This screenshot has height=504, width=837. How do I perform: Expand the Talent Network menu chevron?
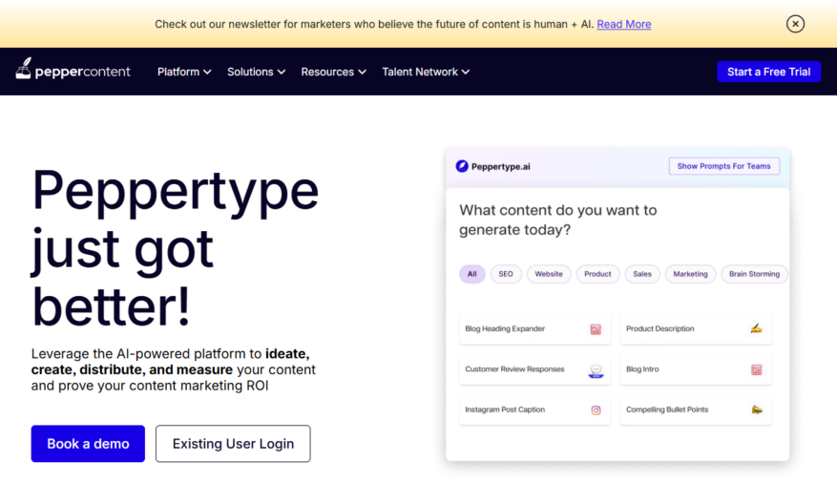(x=466, y=73)
